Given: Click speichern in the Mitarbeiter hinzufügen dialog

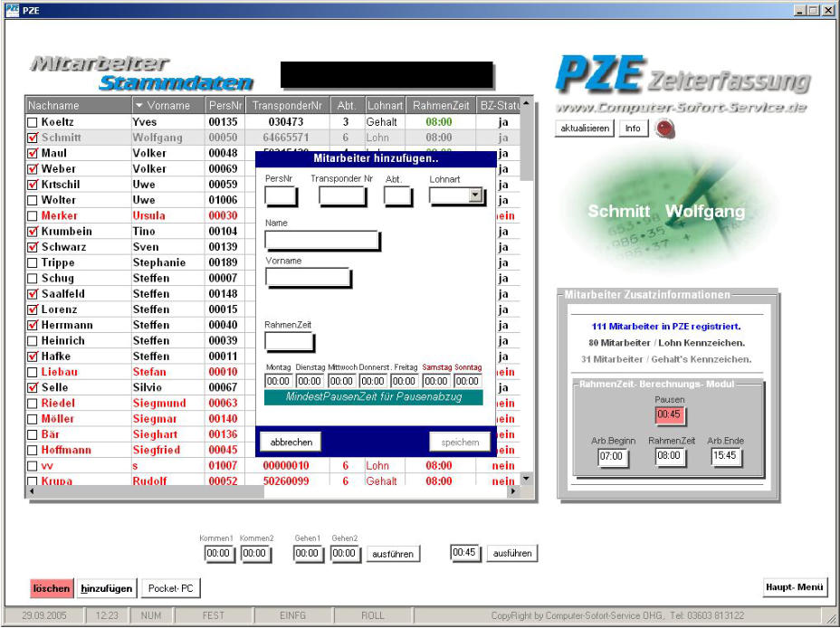Looking at the screenshot, I should [460, 442].
